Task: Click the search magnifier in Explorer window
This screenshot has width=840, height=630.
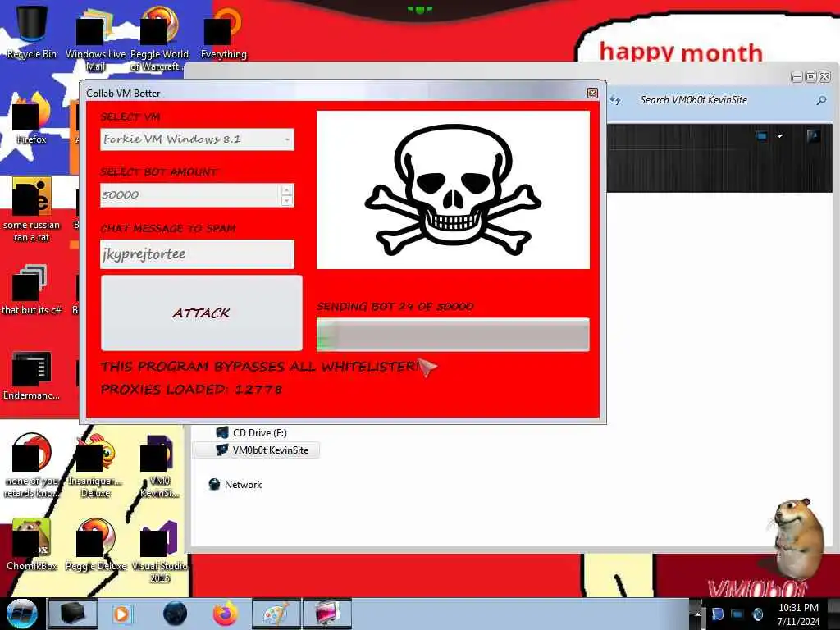Action: click(x=821, y=100)
